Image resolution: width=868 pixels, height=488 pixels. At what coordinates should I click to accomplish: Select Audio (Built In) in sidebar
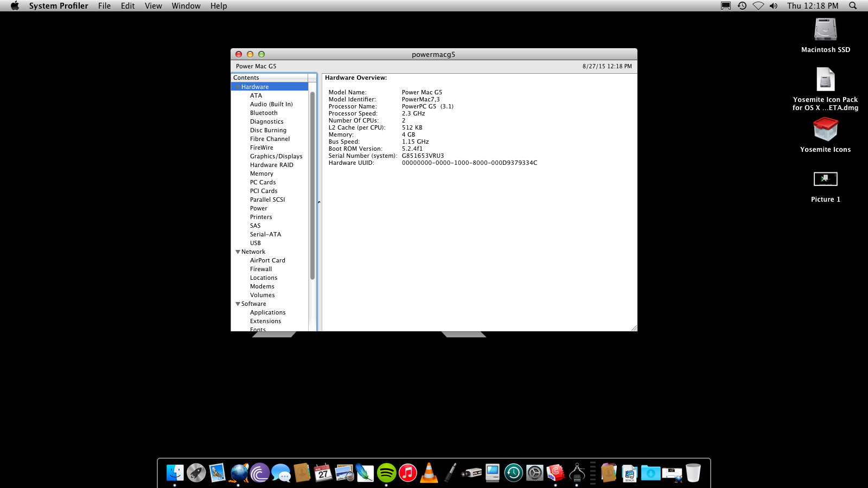pyautogui.click(x=271, y=104)
